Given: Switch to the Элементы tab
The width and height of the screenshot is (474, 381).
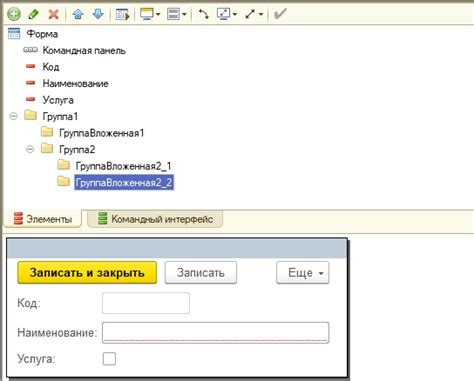Looking at the screenshot, I should [x=43, y=219].
